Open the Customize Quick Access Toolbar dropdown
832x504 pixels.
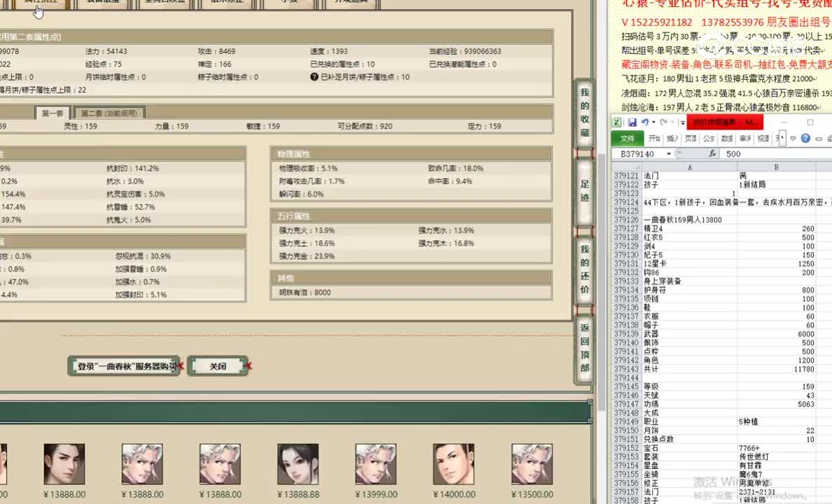(x=681, y=122)
